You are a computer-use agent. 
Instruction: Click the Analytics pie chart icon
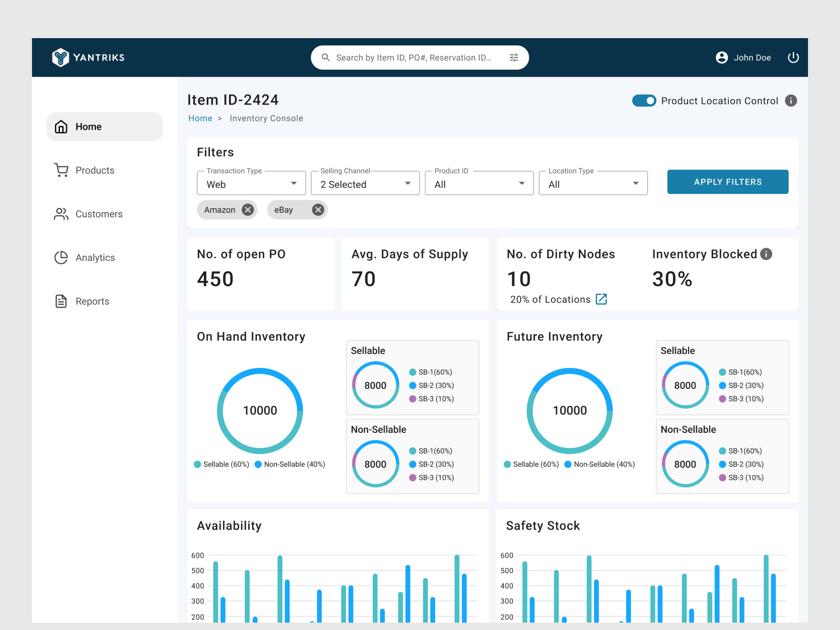point(61,257)
